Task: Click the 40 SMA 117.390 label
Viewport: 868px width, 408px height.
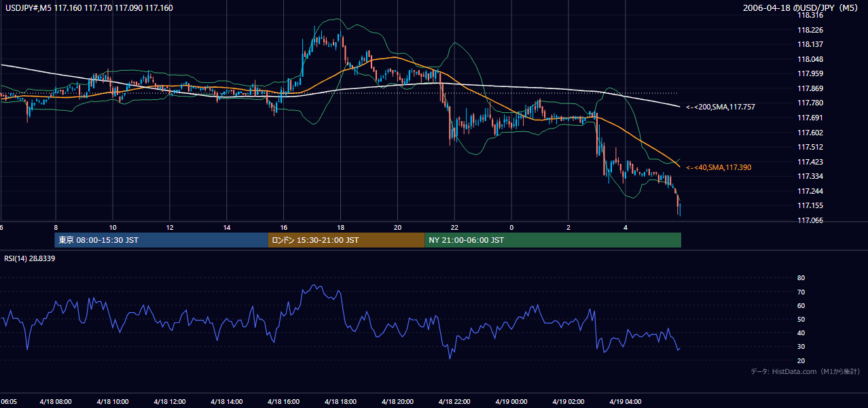Action: point(719,167)
